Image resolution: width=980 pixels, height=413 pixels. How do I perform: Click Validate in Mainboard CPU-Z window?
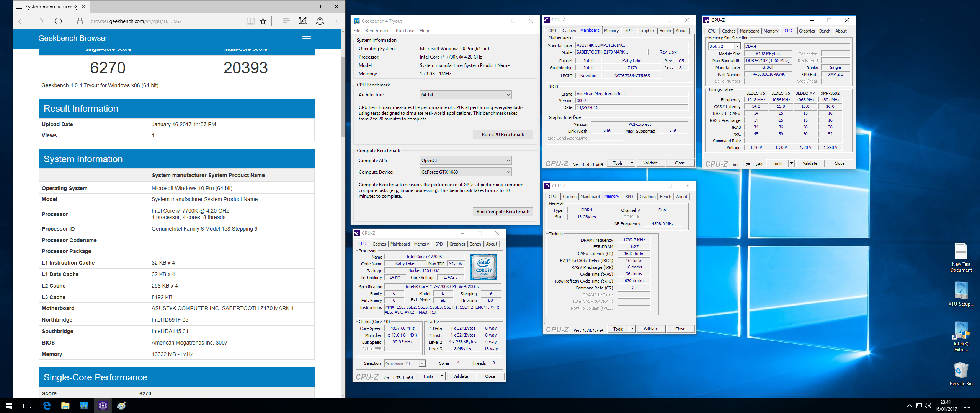pos(650,163)
